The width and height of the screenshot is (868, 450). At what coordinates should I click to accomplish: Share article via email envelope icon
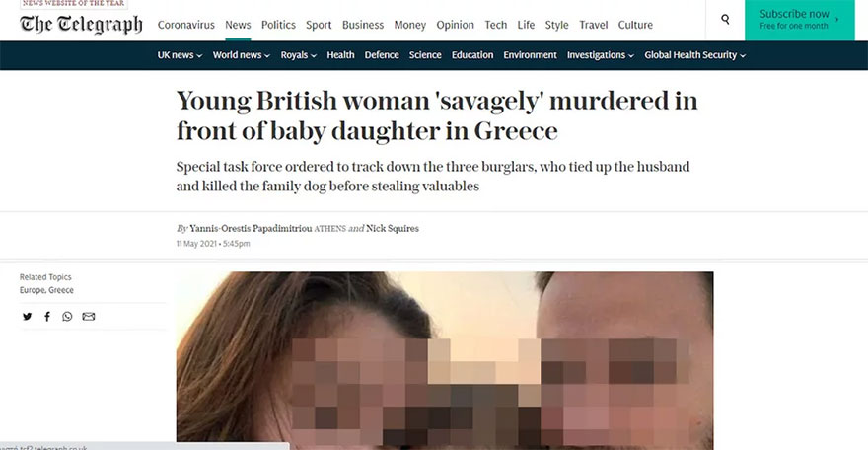[89, 317]
